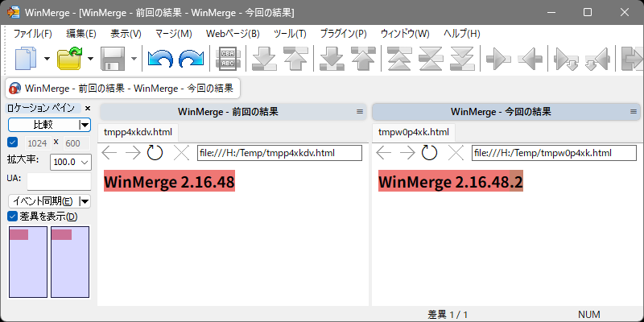Viewport: 644px width, 322px height.
Task: Select the tmpw0p4xk.html tab
Action: coord(414,132)
